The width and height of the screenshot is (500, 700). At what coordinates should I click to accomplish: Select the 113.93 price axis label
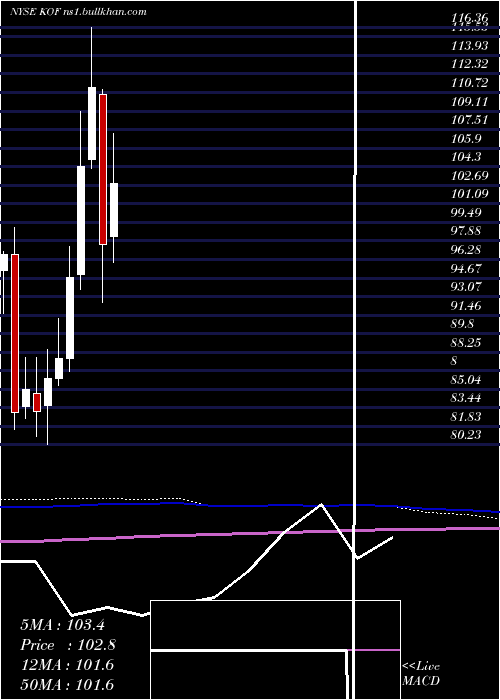[469, 46]
